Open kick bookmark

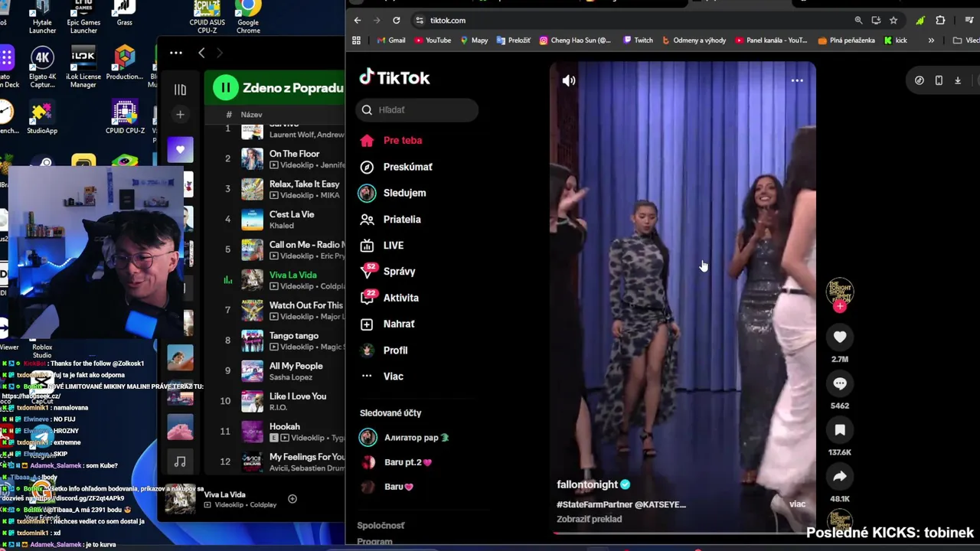(895, 41)
